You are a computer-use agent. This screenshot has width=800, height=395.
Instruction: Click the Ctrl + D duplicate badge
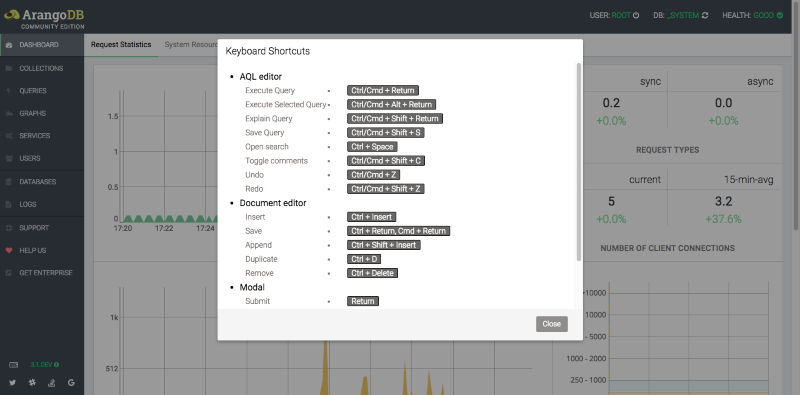(x=364, y=259)
